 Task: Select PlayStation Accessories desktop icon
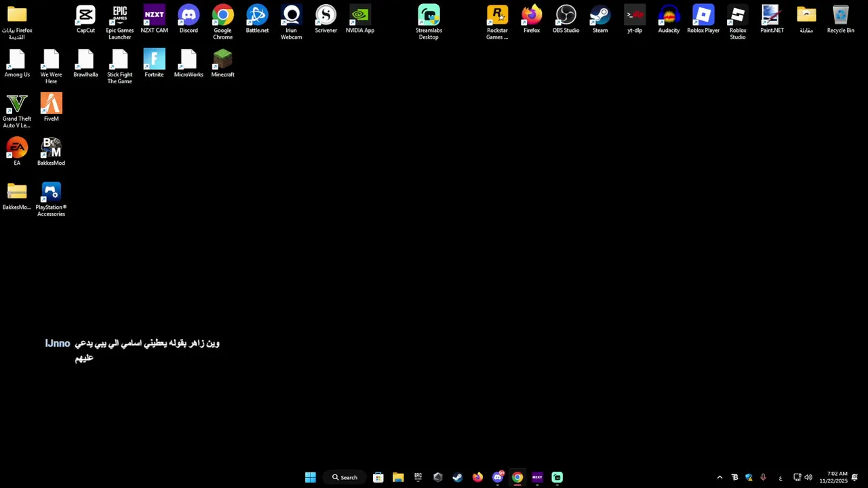[x=52, y=200]
